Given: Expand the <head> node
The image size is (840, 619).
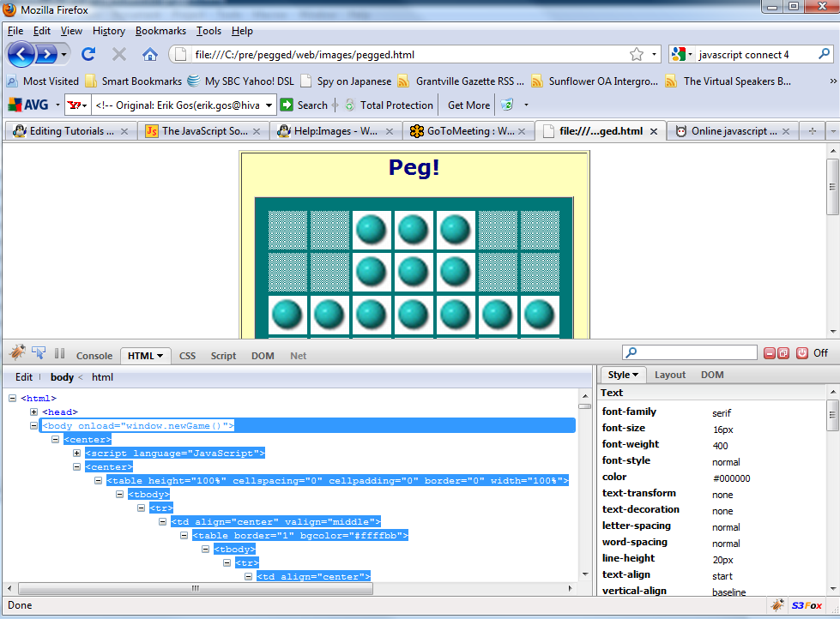Looking at the screenshot, I should (33, 412).
